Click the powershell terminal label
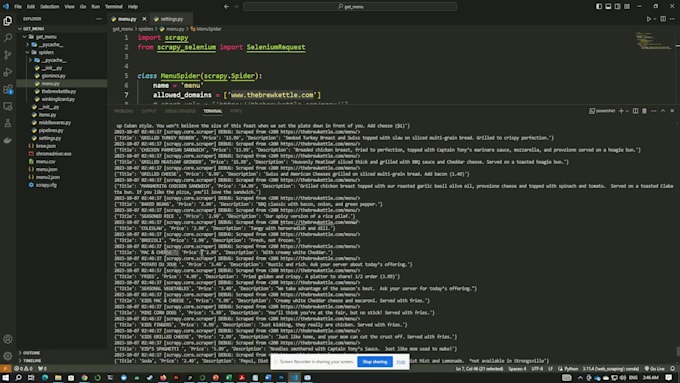The image size is (680, 383). pos(602,111)
